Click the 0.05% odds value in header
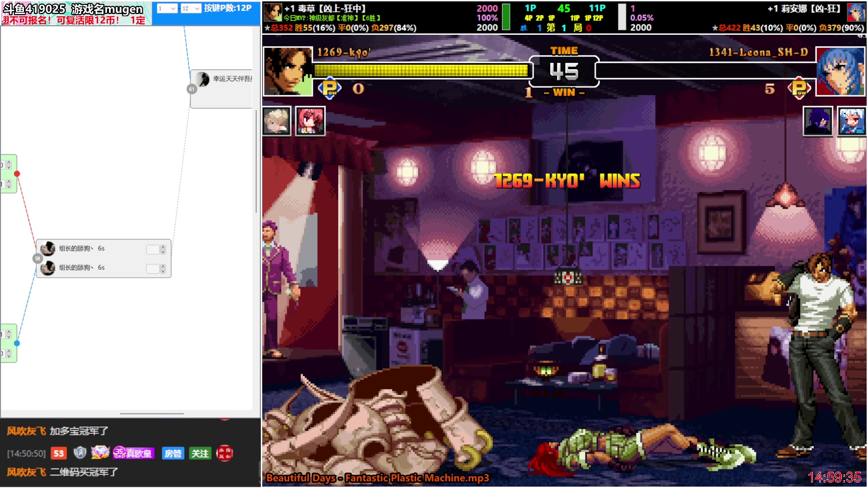868x488 pixels. (642, 18)
